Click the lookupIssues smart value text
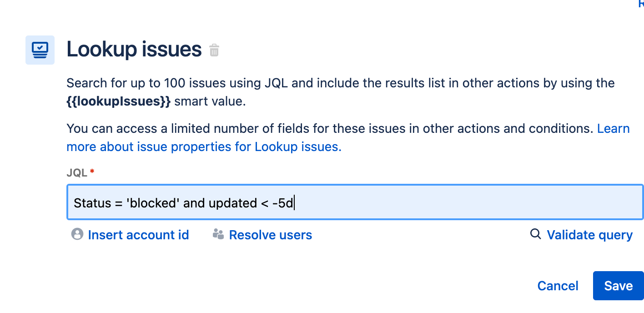Image resolution: width=644 pixels, height=313 pixels. coord(118,101)
